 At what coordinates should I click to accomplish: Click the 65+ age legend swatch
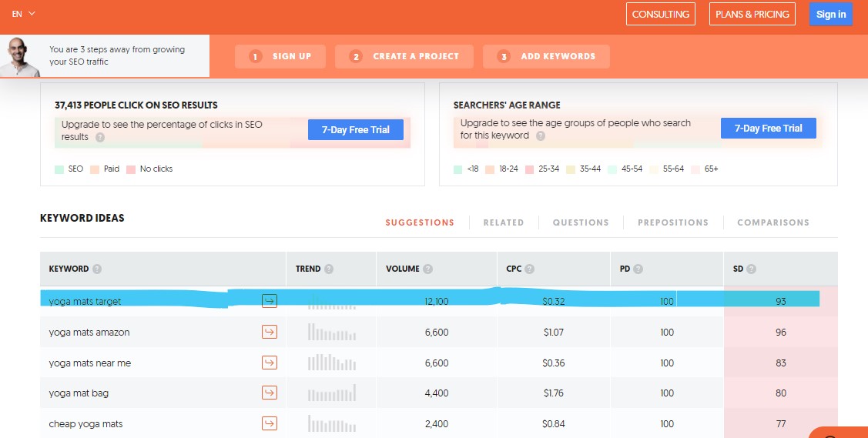point(695,169)
